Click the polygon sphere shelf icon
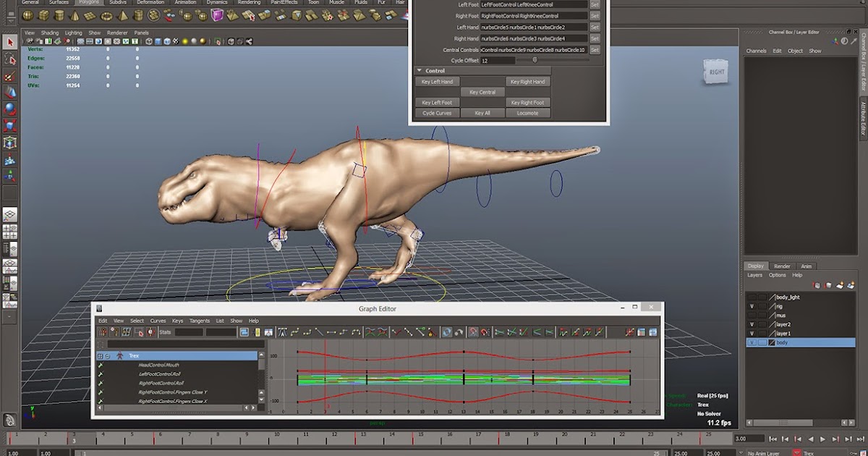868x456 pixels. pyautogui.click(x=28, y=15)
